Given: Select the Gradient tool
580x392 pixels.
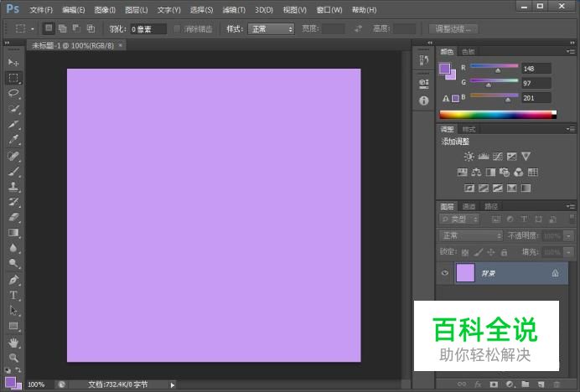Looking at the screenshot, I should (13, 232).
